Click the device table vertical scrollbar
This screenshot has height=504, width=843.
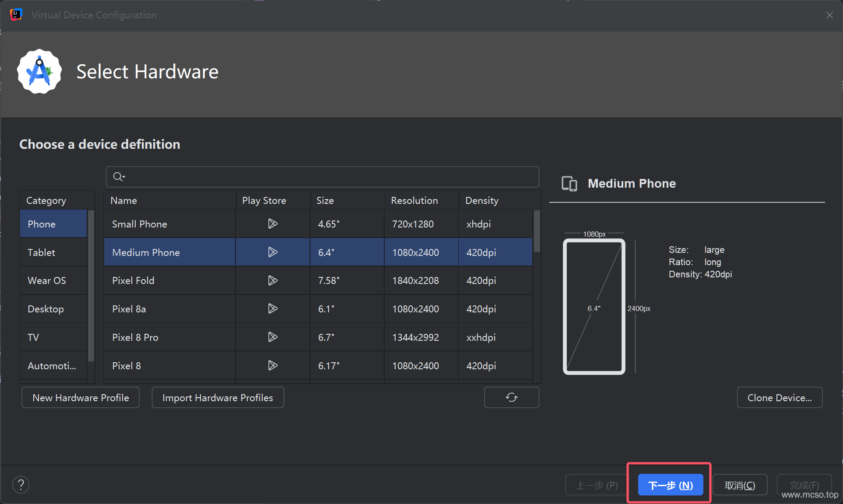click(537, 231)
